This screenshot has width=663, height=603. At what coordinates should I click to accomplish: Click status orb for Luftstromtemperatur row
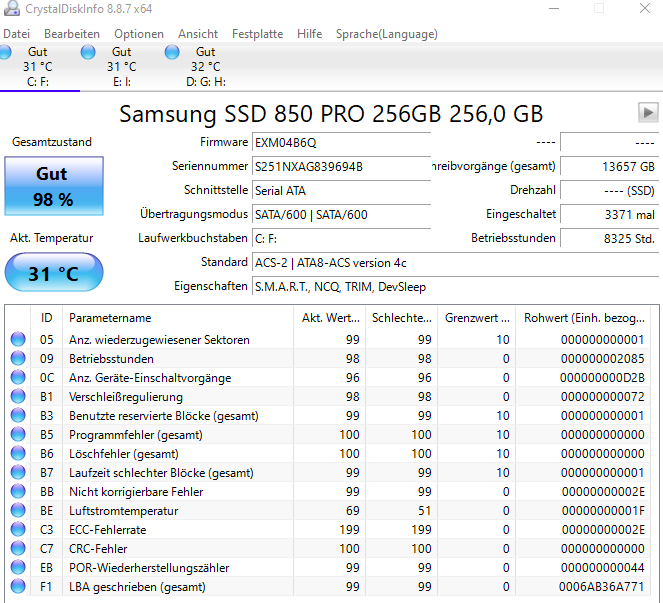[x=18, y=510]
